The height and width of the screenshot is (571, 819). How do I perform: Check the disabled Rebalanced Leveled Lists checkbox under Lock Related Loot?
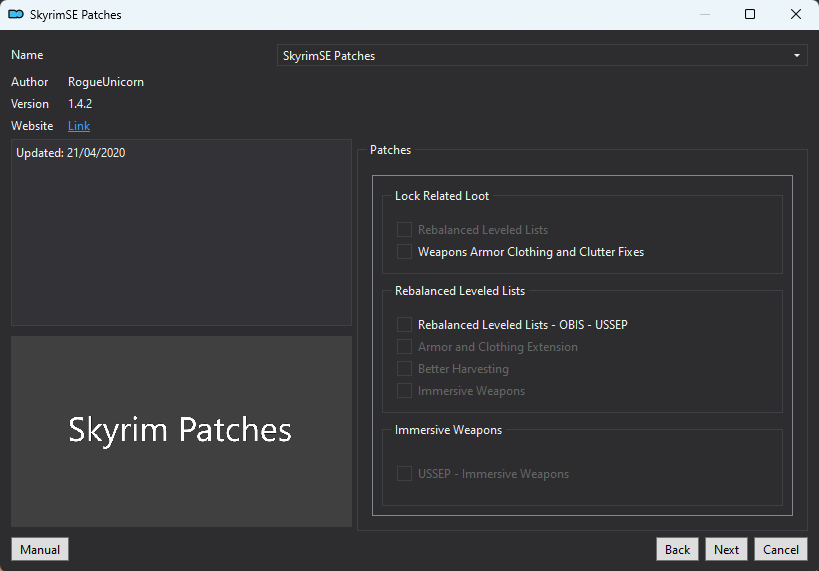click(x=404, y=229)
